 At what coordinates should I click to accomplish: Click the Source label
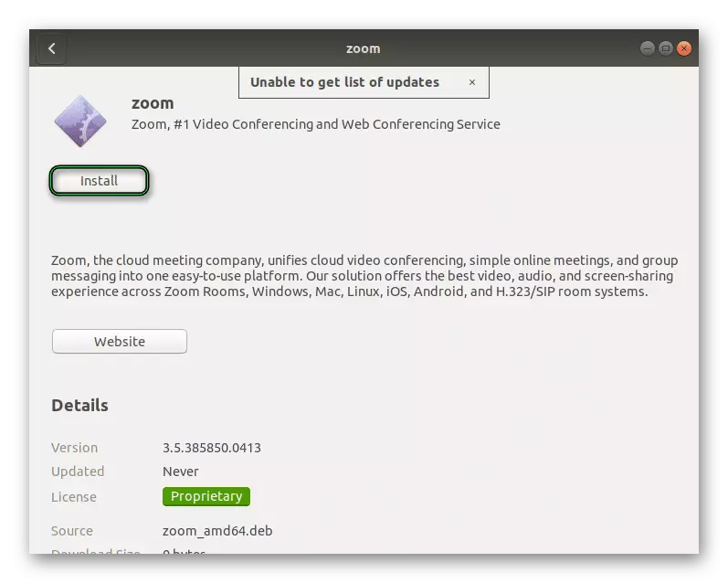(x=72, y=531)
